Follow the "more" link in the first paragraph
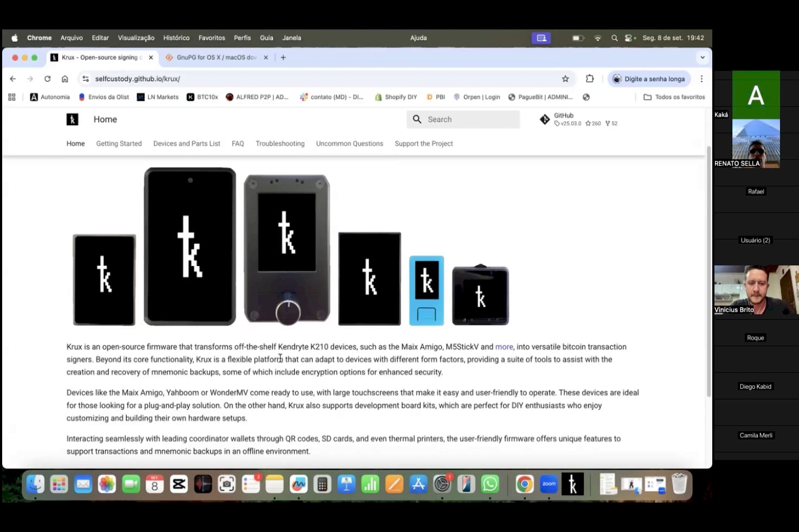 point(504,347)
